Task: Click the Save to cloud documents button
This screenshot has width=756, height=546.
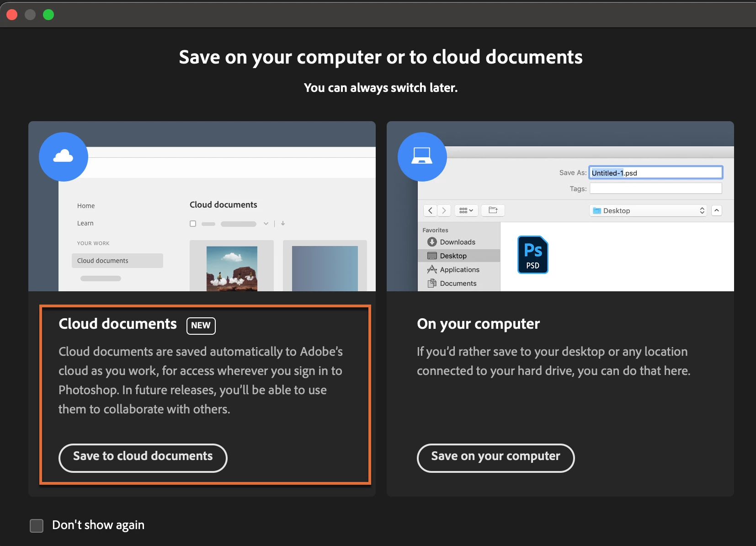Action: pyautogui.click(x=143, y=458)
